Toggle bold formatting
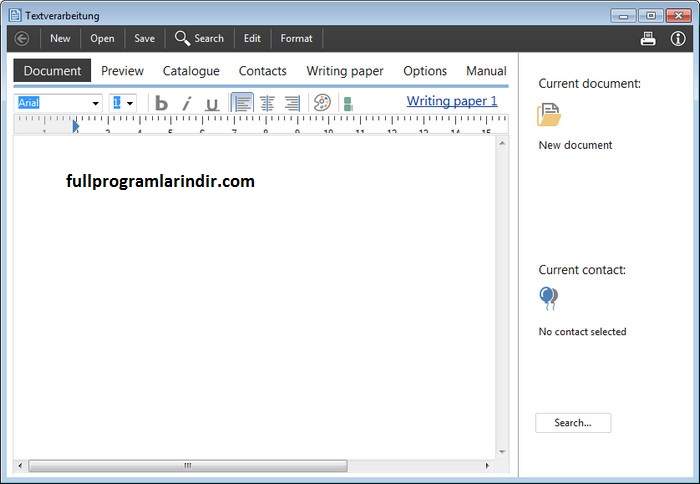Screen dimensions: 700x484 [161, 103]
